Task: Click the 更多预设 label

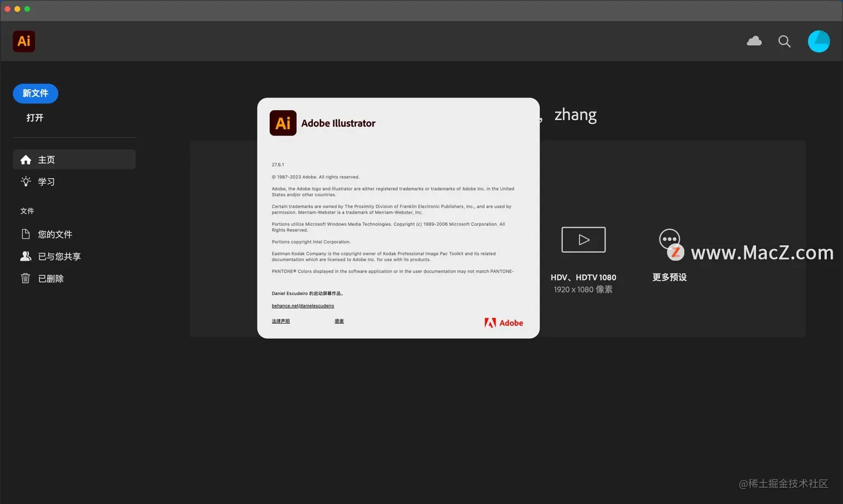Action: (670, 277)
